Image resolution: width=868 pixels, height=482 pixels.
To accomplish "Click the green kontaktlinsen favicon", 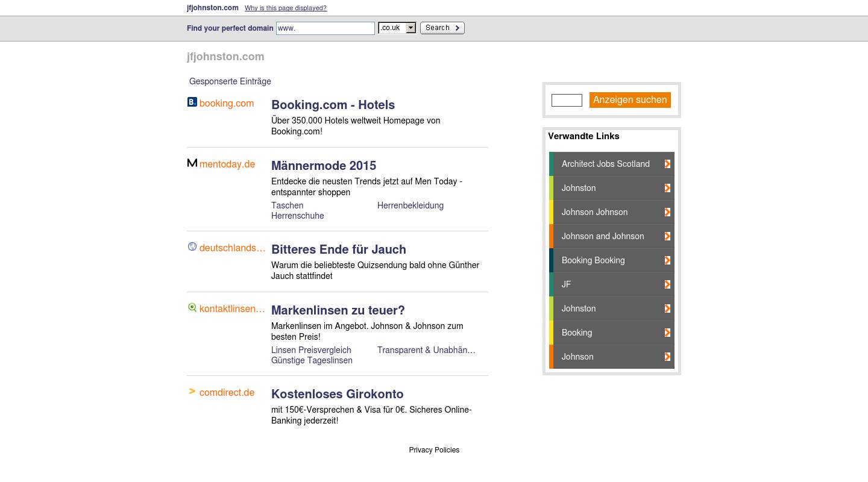I will pyautogui.click(x=192, y=307).
